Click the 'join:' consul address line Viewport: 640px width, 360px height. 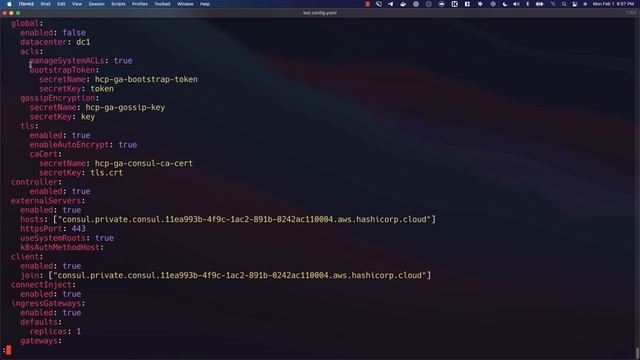coord(226,276)
